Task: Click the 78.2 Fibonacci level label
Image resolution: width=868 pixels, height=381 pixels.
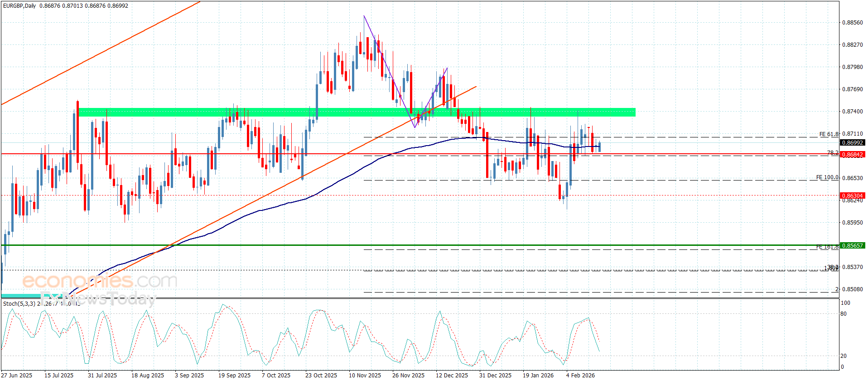Action: pos(832,153)
